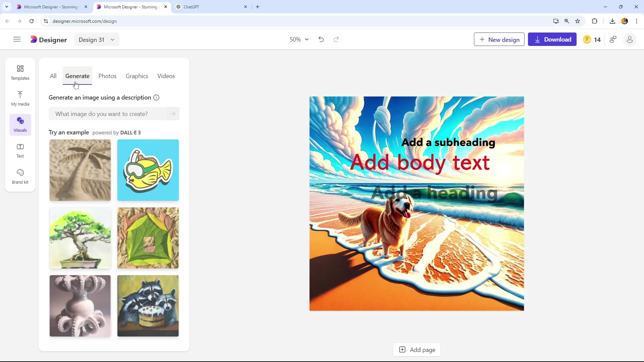
Task: Open the hamburger menu icon
Action: (17, 39)
